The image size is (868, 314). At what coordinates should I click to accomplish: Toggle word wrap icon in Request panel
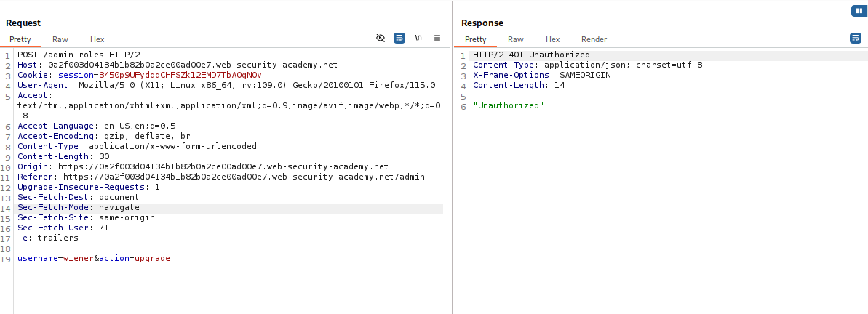399,38
